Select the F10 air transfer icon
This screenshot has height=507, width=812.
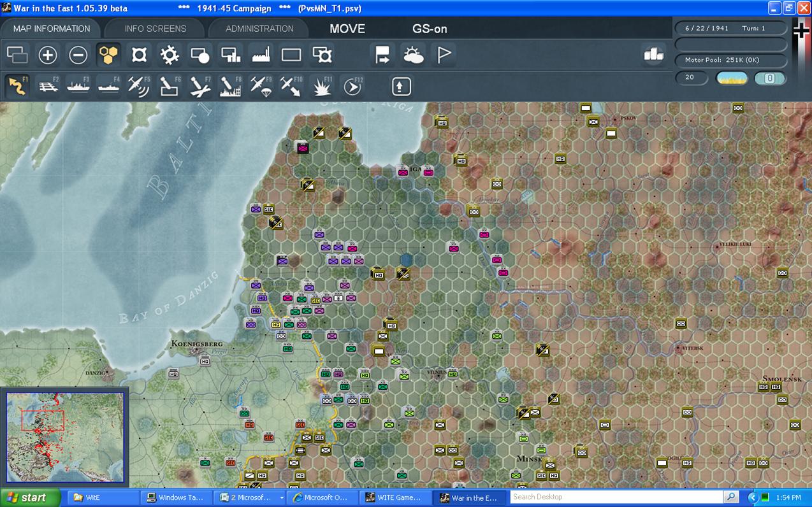point(291,85)
